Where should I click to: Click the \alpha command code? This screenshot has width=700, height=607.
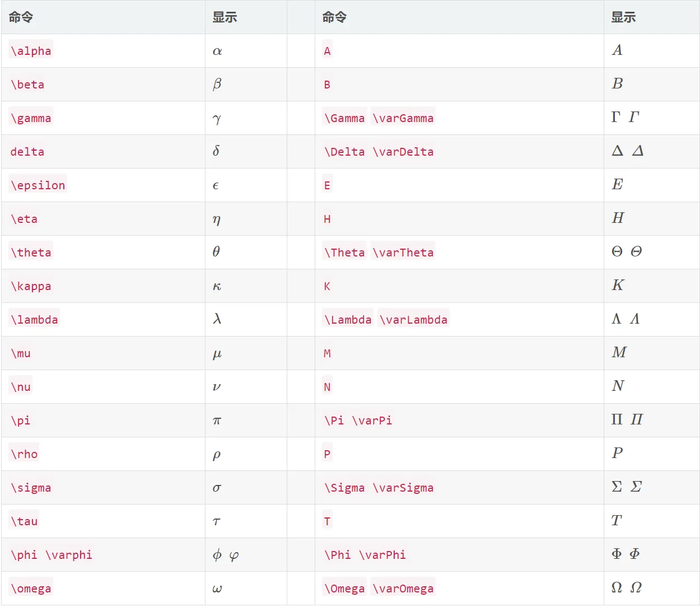[x=31, y=51]
